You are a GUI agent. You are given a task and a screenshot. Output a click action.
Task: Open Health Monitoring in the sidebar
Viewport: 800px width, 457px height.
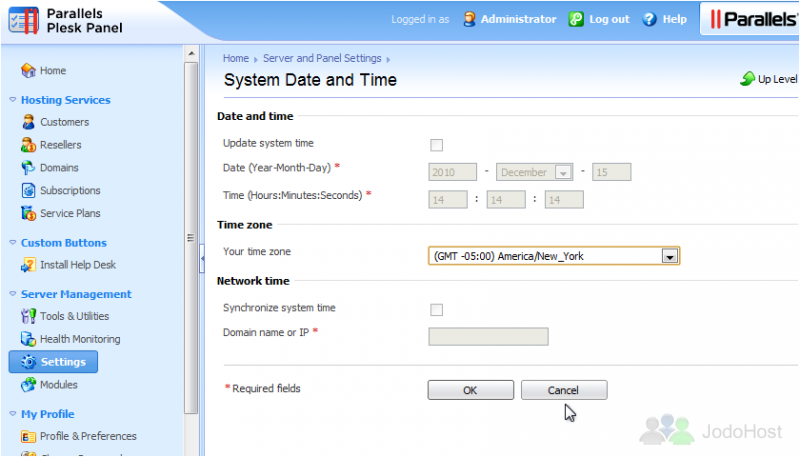80,339
